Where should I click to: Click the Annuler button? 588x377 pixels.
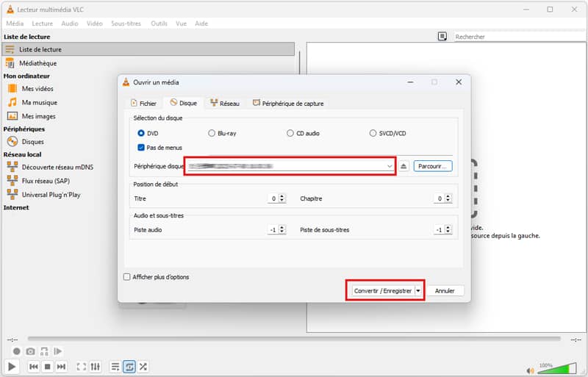tap(445, 291)
